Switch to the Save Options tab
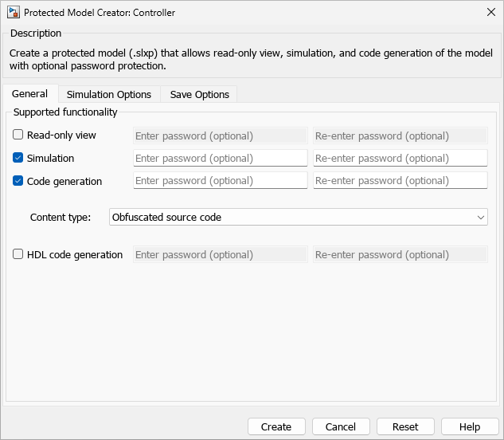The image size is (504, 440). click(199, 95)
